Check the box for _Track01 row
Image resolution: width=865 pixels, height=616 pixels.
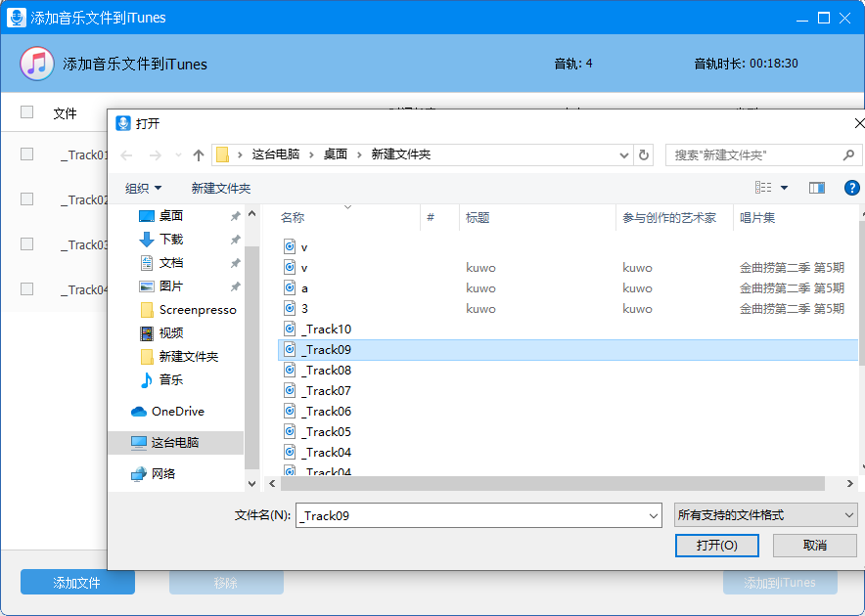[27, 154]
